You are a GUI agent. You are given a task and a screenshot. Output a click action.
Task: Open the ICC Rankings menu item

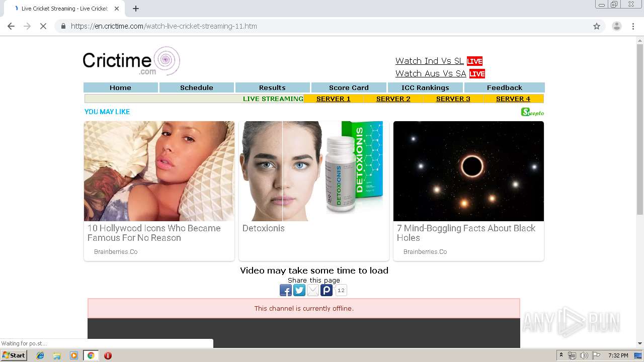425,87
